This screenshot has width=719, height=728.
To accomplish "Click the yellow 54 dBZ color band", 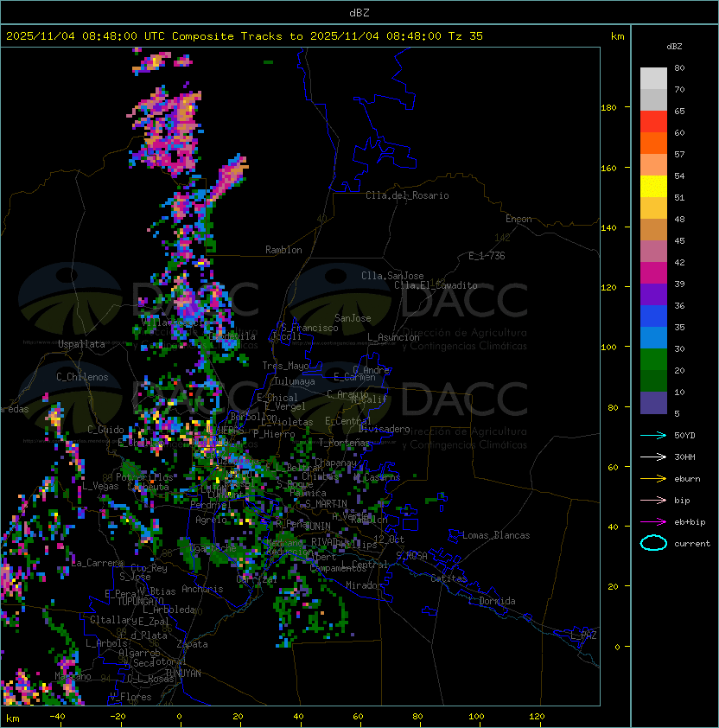I will tap(653, 187).
